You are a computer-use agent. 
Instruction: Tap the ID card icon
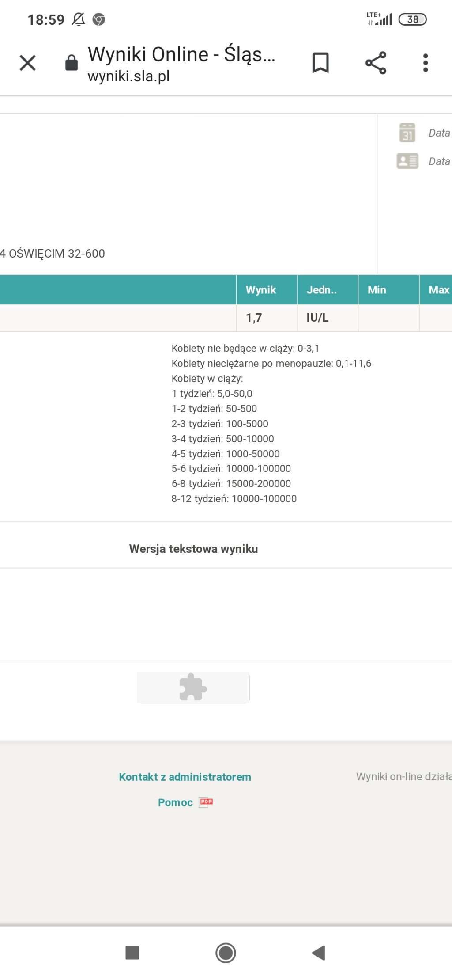[407, 161]
